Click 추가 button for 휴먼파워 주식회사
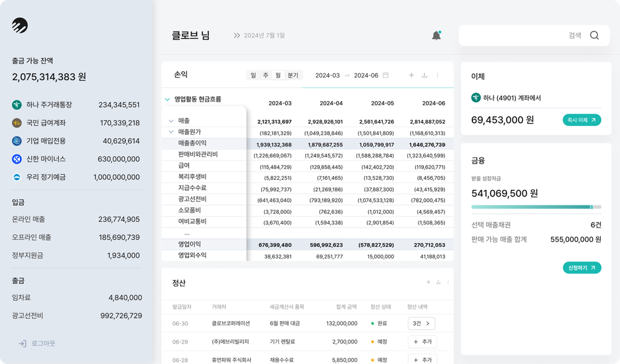Viewport: 620px width, 364px height. 422,360
